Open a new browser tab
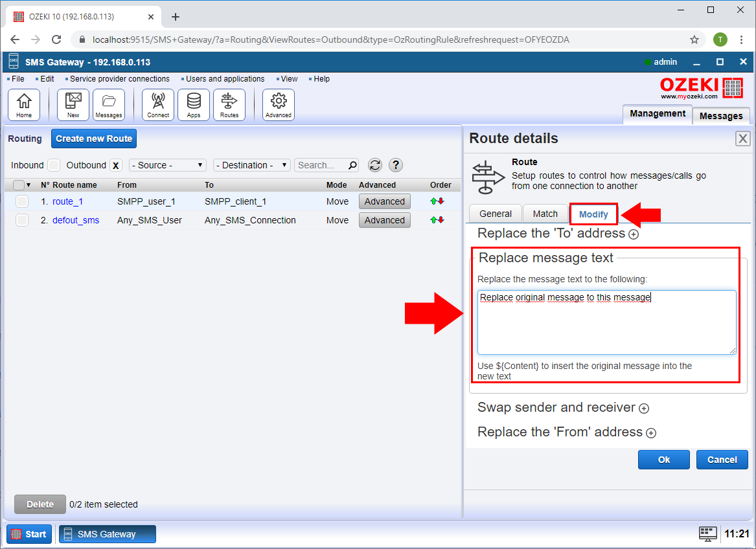 coord(176,17)
